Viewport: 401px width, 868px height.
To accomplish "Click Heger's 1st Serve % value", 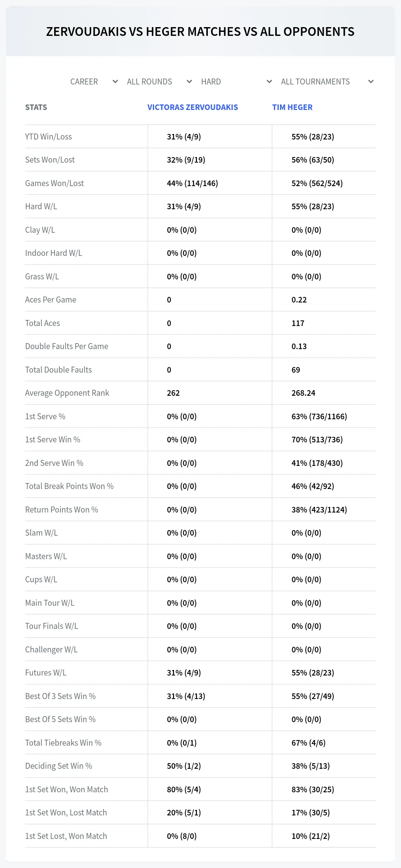I will (319, 416).
